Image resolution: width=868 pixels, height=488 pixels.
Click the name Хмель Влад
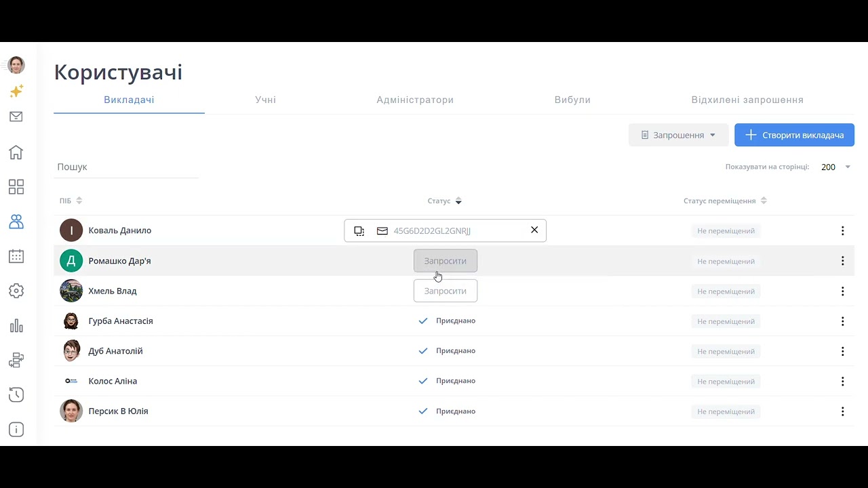click(113, 291)
